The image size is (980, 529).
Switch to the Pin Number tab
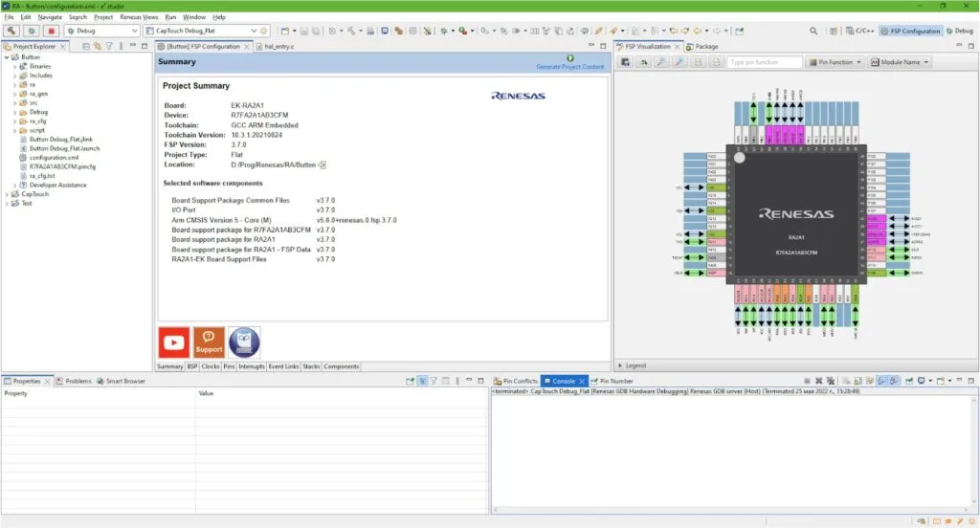tap(612, 381)
